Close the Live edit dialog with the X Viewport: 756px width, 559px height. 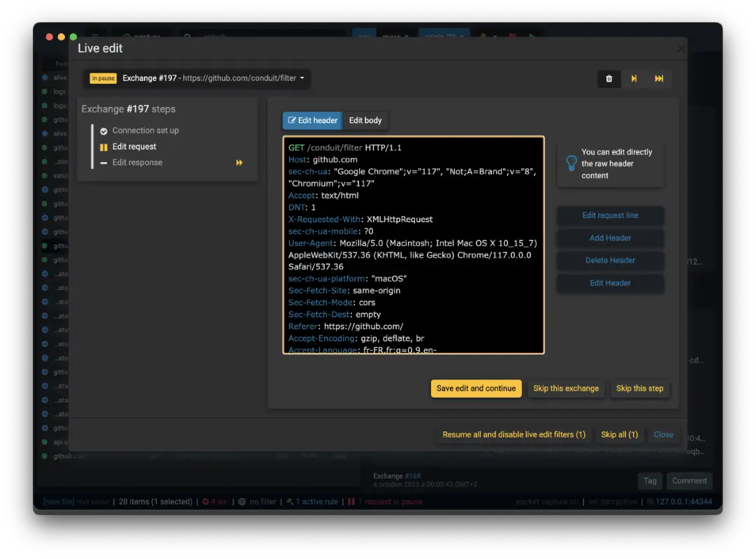681,48
